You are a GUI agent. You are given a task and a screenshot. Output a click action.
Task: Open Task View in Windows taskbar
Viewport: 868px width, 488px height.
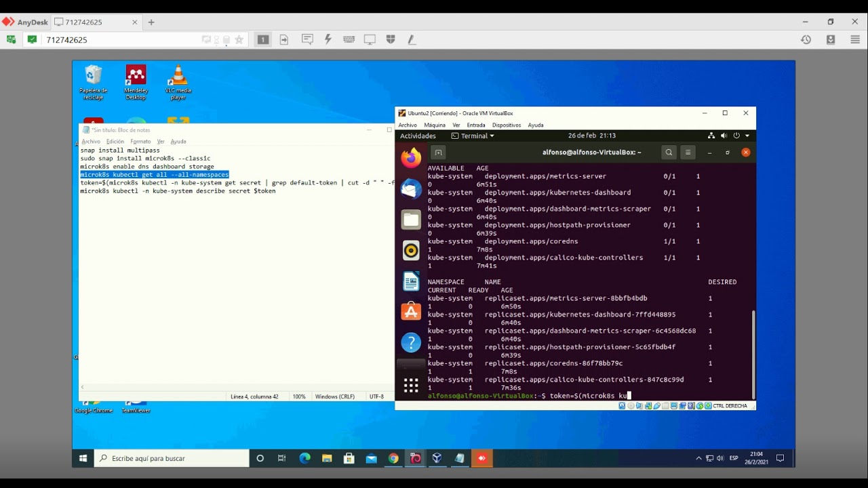pos(281,458)
